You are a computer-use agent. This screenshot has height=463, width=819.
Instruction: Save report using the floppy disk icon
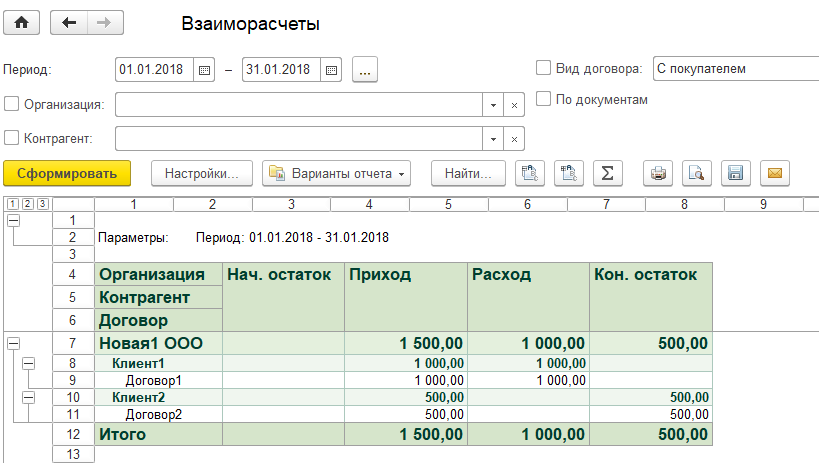(735, 173)
